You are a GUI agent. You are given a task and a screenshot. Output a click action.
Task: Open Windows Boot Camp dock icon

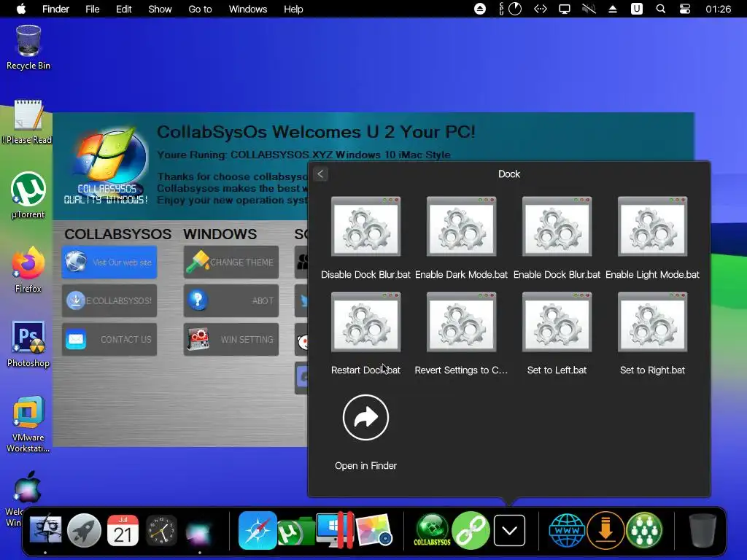(x=335, y=530)
